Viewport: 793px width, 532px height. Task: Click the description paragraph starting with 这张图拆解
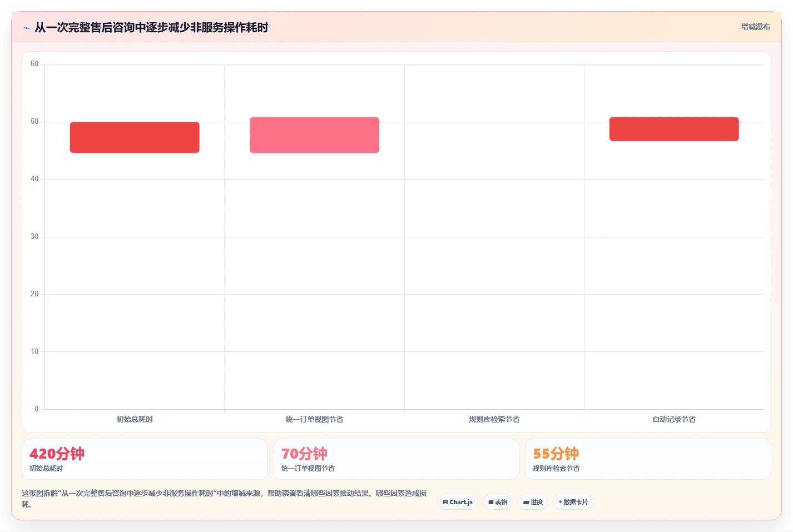click(x=224, y=499)
